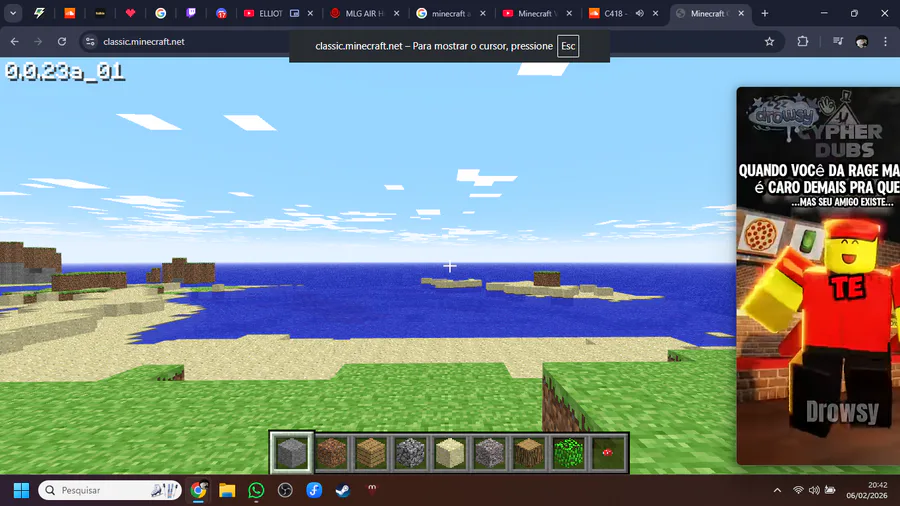
Task: Select the gravel block in hotbar
Action: click(x=489, y=452)
